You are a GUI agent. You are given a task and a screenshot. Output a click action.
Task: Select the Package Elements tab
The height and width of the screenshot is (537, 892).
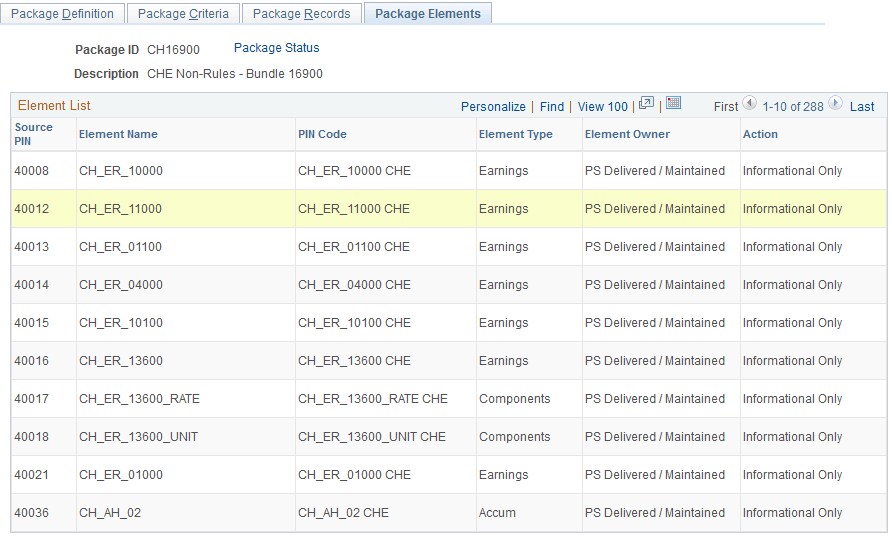point(428,14)
